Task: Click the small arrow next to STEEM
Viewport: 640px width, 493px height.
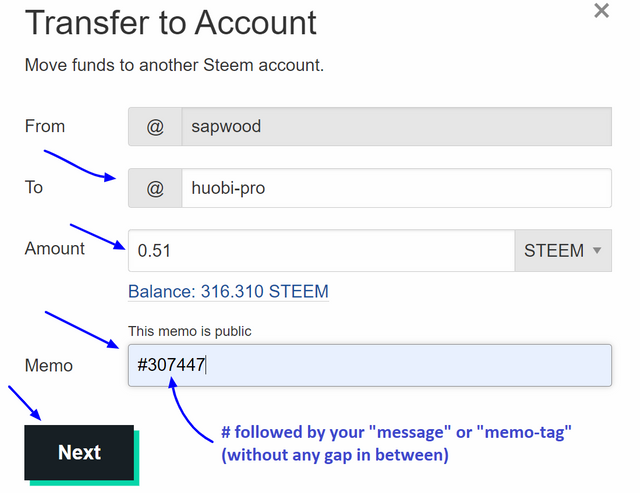Action: point(598,251)
